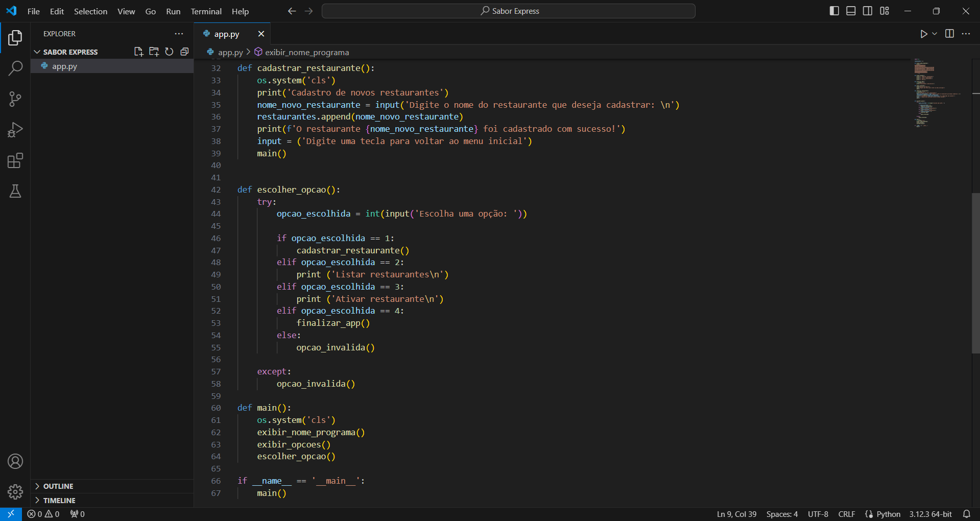Click the ports forwarded indicator

coord(78,514)
